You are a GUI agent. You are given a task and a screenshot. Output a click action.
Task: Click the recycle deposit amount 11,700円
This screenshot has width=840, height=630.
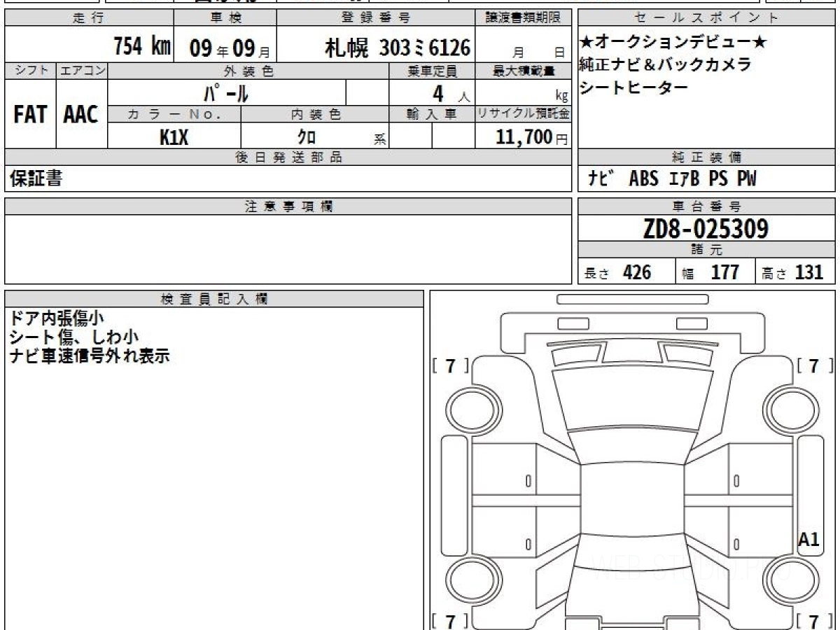click(x=524, y=137)
